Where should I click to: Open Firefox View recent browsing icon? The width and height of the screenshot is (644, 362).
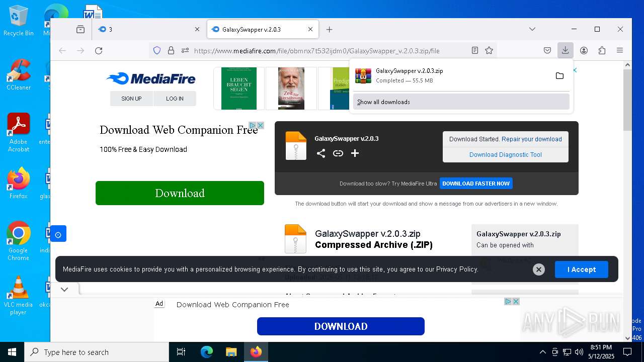80,30
